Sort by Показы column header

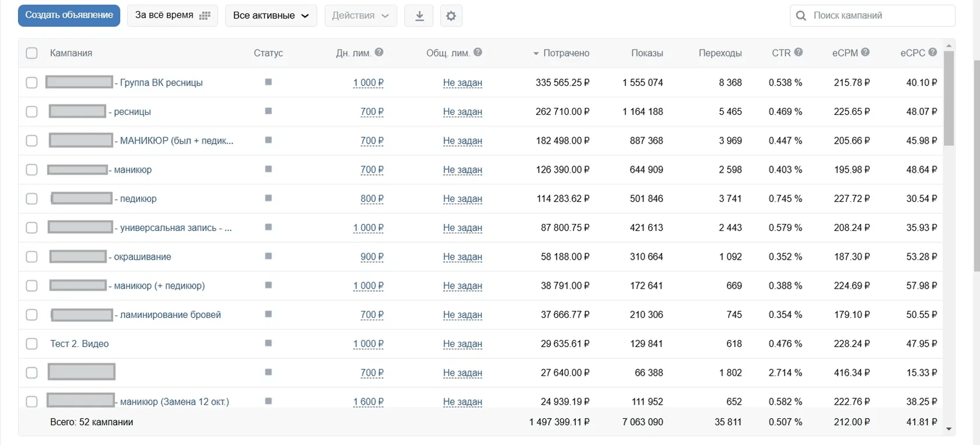(x=647, y=53)
